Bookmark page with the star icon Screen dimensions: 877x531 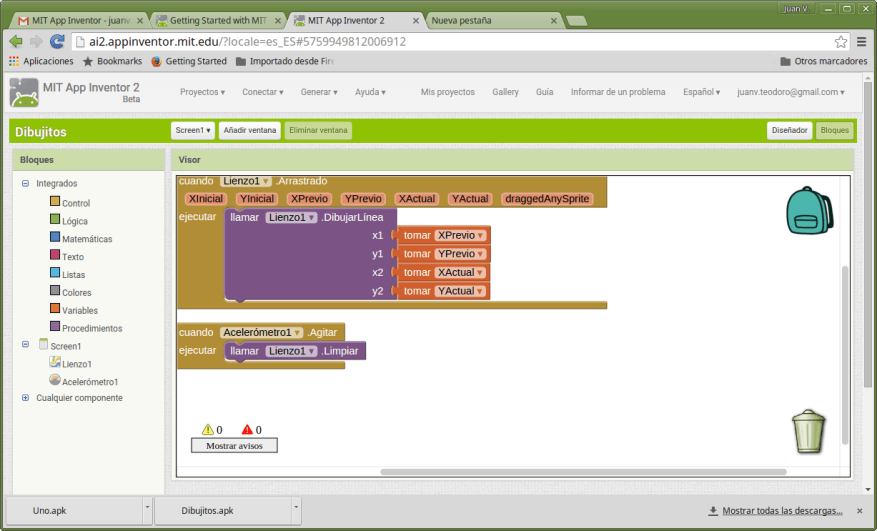841,42
